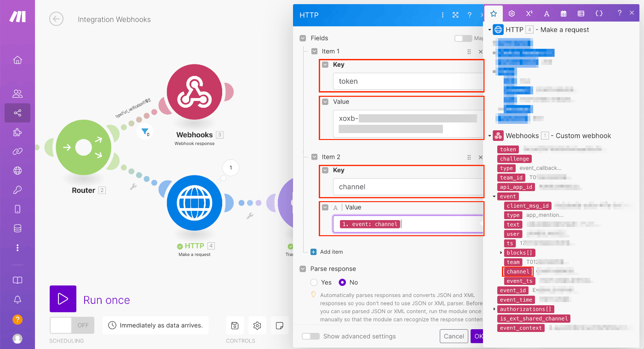The image size is (644, 349).
Task: Switch to date functions calendar tab
Action: point(563,14)
